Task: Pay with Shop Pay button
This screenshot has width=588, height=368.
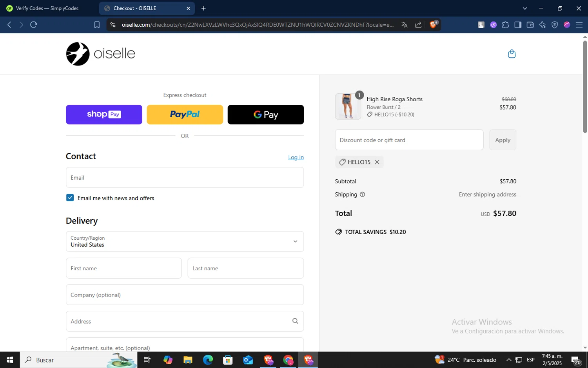Action: click(x=104, y=115)
